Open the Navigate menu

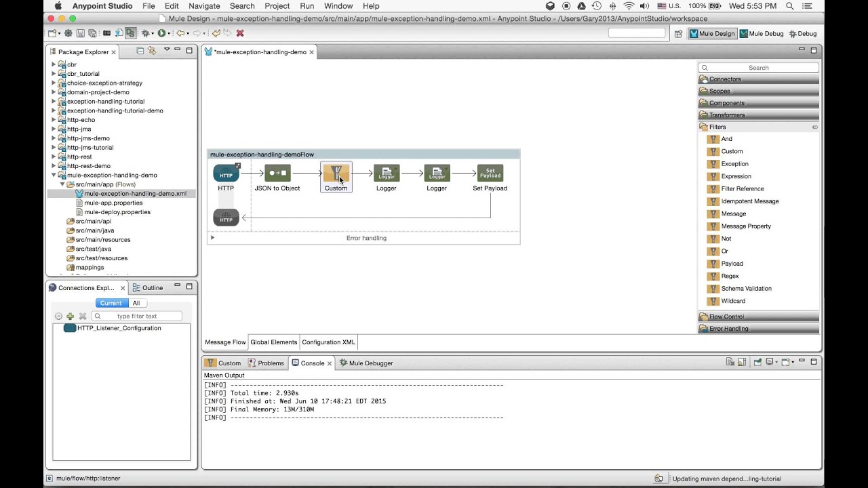(204, 6)
